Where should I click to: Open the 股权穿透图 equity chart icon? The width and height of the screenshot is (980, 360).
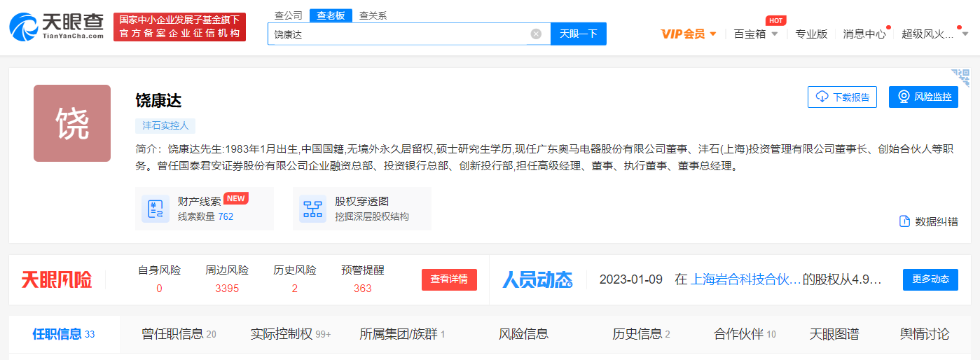[312, 209]
